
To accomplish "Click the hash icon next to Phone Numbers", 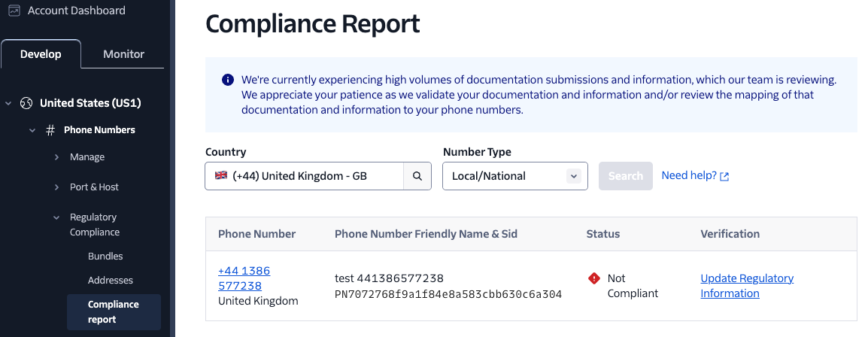I will [50, 130].
